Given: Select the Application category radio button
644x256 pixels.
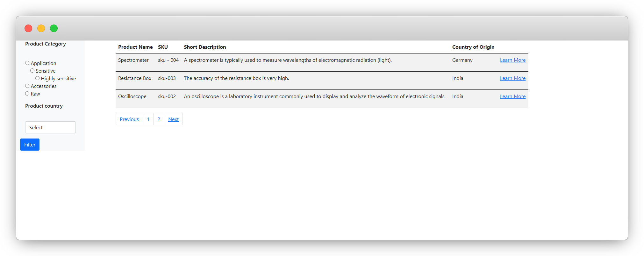Looking at the screenshot, I should tap(27, 63).
